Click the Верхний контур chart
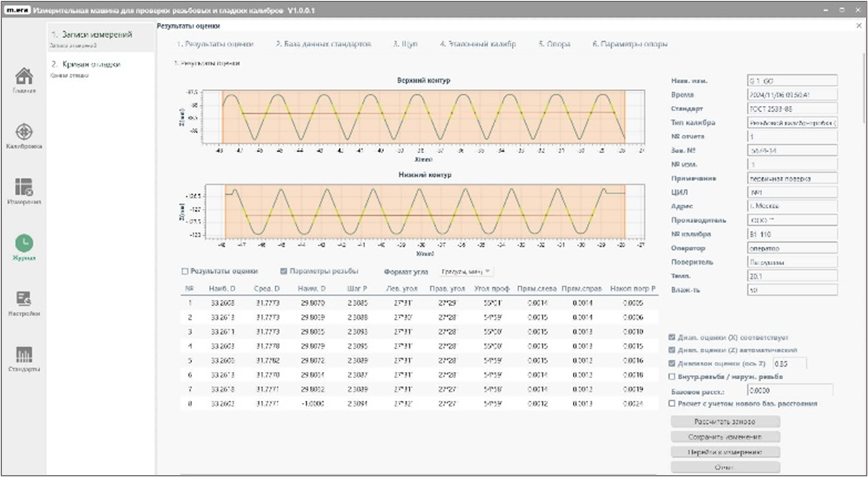868x477 pixels. [x=424, y=117]
